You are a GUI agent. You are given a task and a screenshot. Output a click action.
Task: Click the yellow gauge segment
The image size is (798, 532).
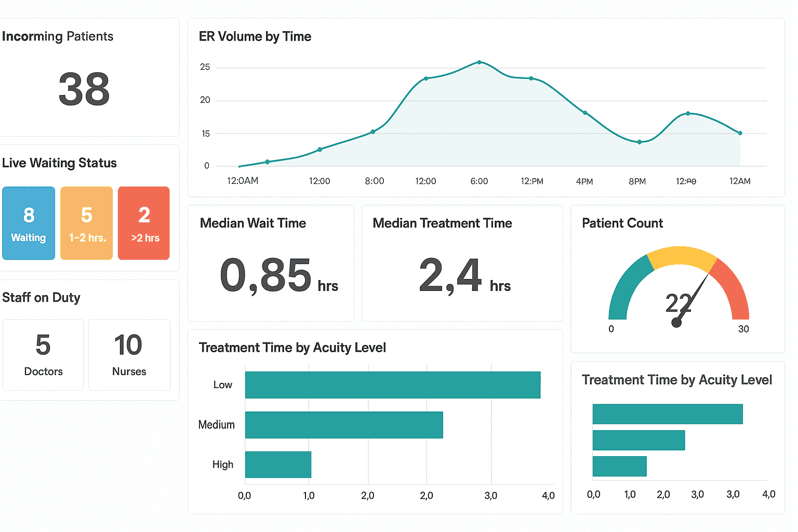681,256
